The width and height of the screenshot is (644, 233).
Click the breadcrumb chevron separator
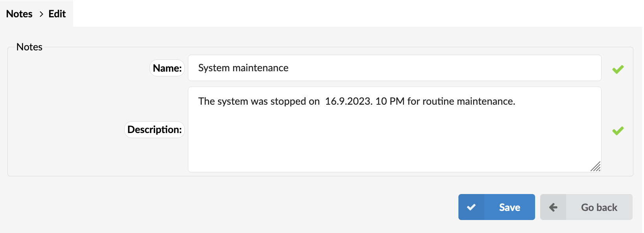tap(41, 14)
